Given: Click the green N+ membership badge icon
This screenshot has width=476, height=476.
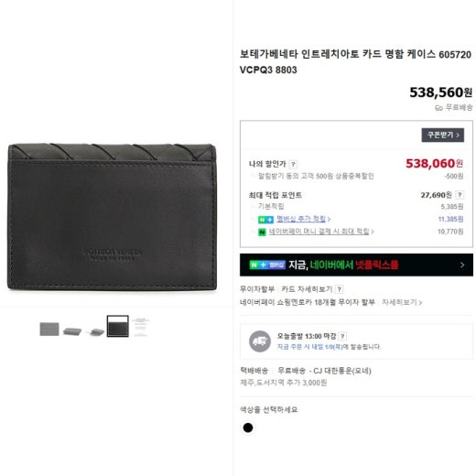Looking at the screenshot, I should click(265, 220).
